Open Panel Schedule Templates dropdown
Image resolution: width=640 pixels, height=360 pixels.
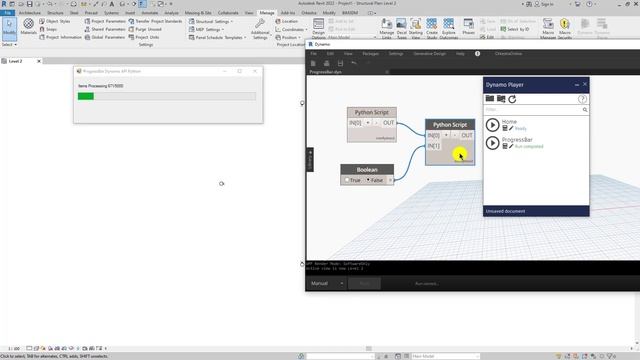(218, 37)
